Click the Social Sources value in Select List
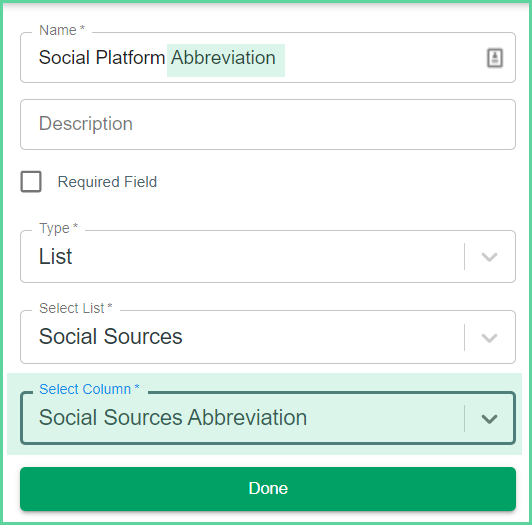 click(111, 337)
